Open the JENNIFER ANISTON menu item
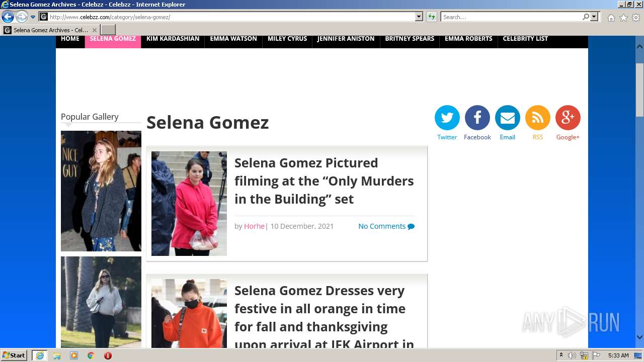Image resolution: width=644 pixels, height=362 pixels. click(x=346, y=39)
